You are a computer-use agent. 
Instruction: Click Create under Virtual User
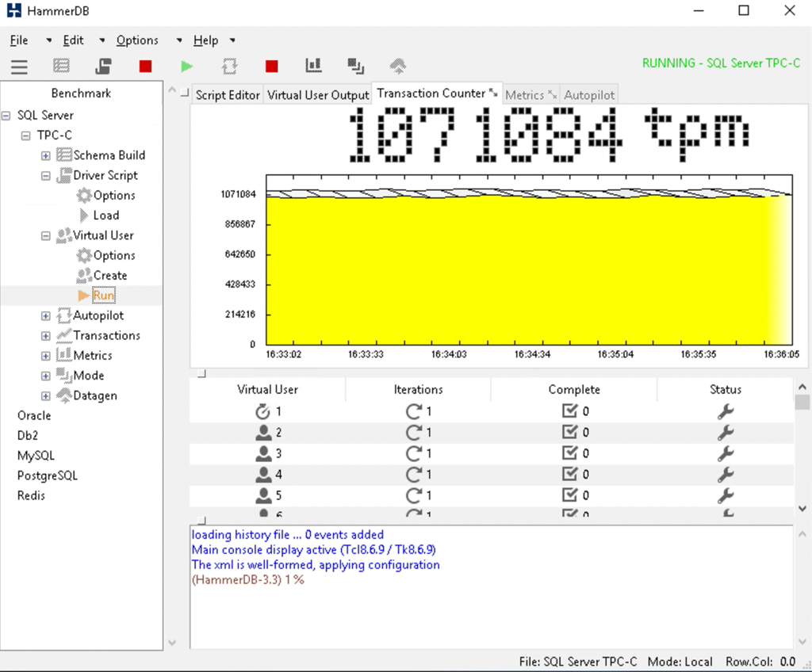point(109,276)
